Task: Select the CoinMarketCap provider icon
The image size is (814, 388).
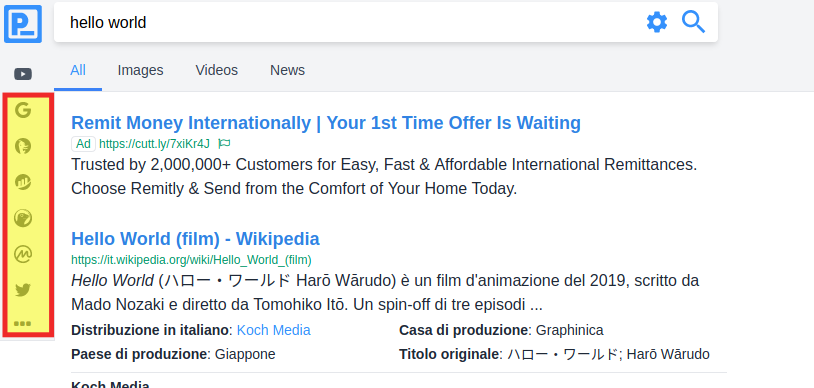Action: click(x=23, y=254)
